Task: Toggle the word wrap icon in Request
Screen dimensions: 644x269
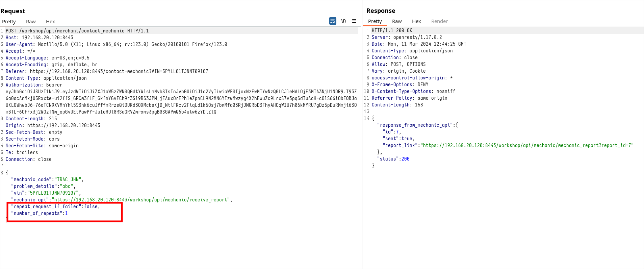Action: (332, 21)
